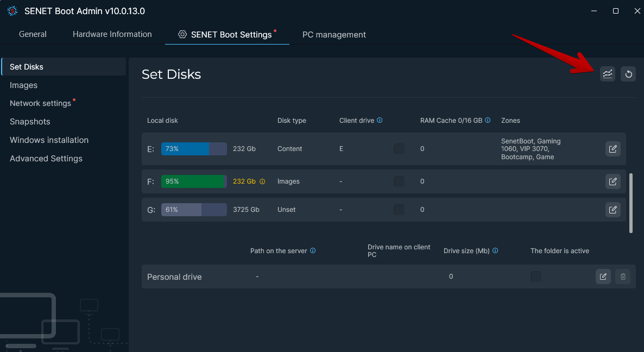This screenshot has height=352, width=644.
Task: Toggle RAM Cache checkbox for drive E:
Action: click(399, 148)
